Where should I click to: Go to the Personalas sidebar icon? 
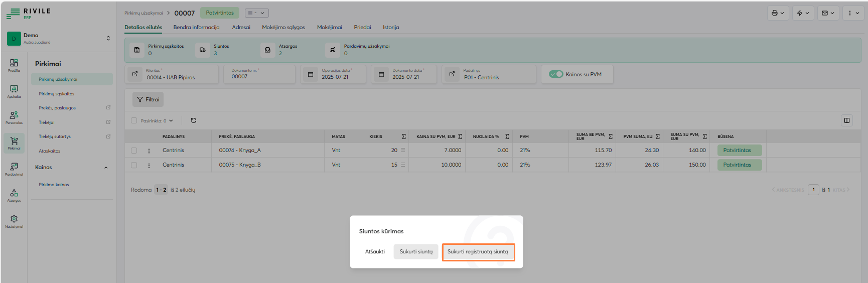14,117
